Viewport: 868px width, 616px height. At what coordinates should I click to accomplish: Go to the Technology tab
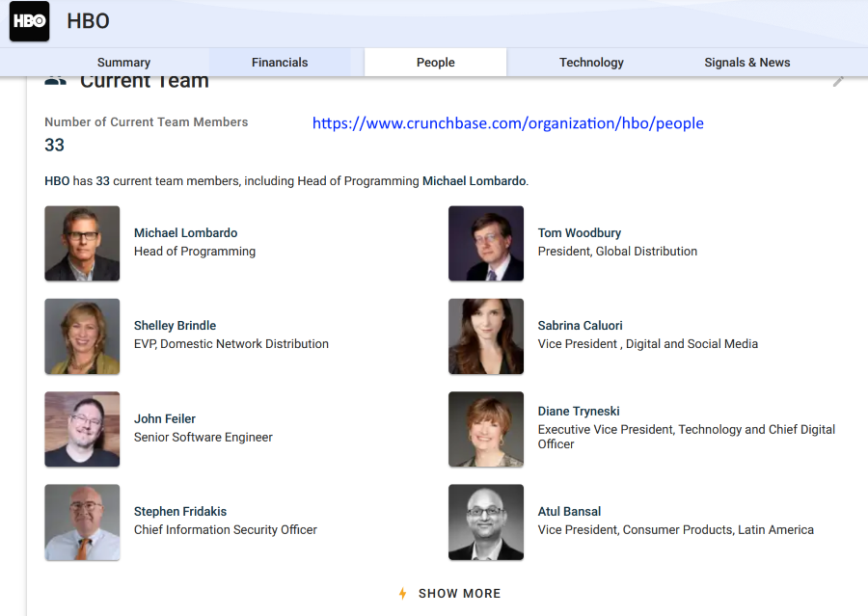pyautogui.click(x=591, y=63)
